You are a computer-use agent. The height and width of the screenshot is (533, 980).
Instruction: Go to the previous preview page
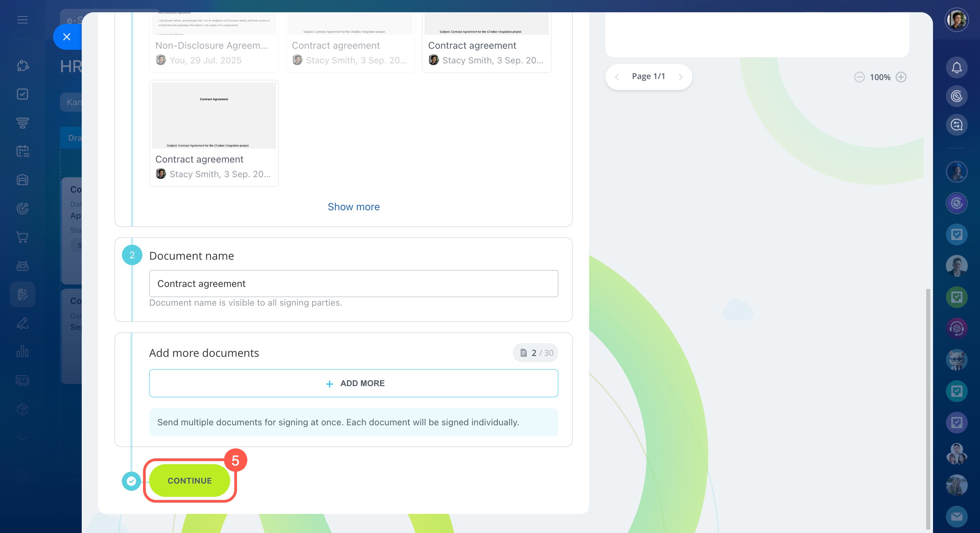[x=617, y=77]
